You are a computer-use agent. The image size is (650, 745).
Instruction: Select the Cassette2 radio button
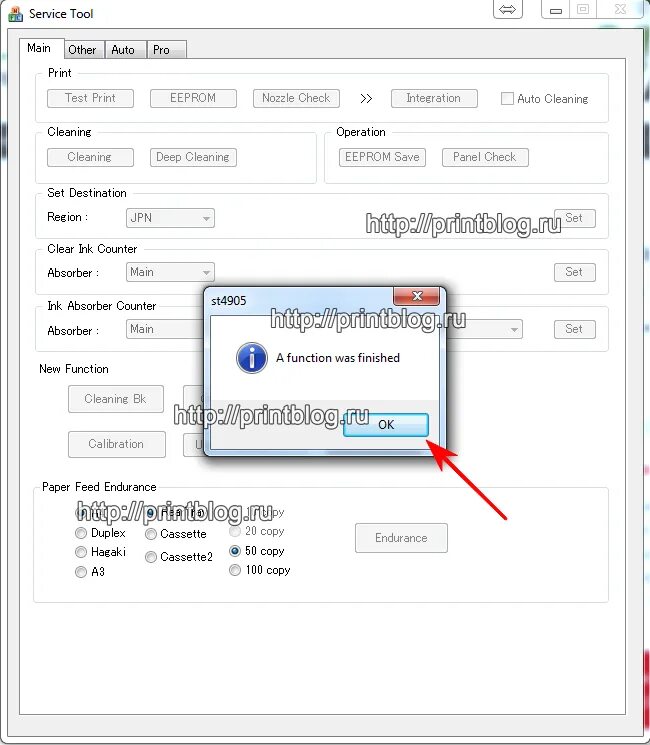151,557
